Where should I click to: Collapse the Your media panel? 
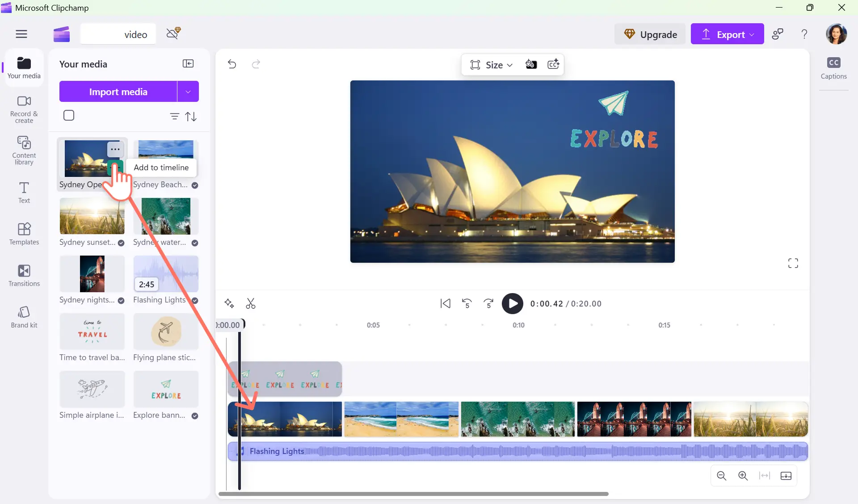pos(188,64)
